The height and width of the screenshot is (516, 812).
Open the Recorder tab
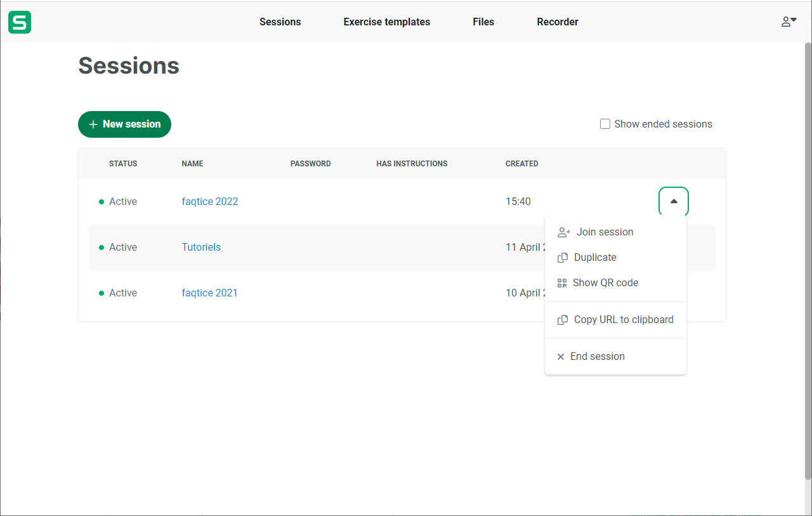pyautogui.click(x=557, y=22)
